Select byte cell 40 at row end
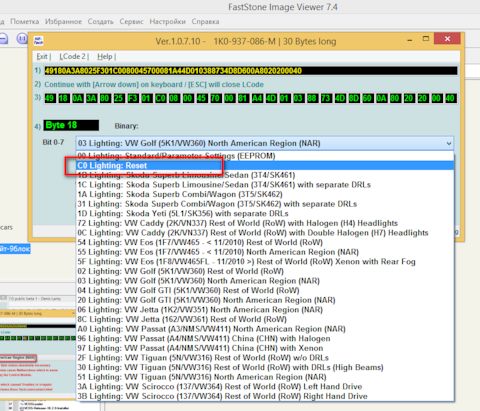Image resolution: width=480 pixels, height=411 pixels. (450, 98)
